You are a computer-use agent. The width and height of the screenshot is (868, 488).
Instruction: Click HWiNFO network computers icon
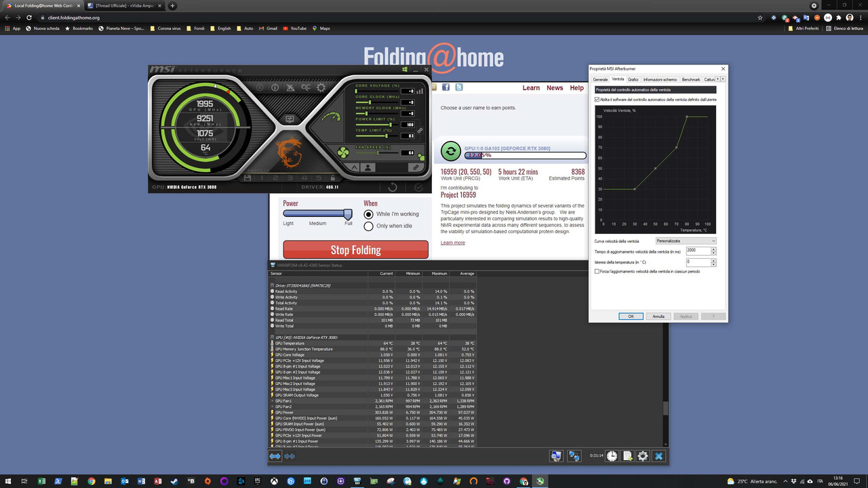[x=574, y=456]
